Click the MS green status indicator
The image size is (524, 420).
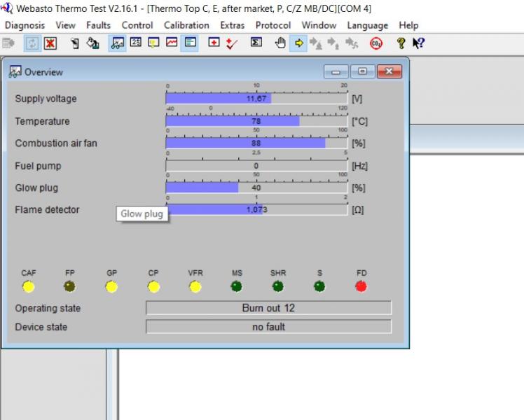237,286
